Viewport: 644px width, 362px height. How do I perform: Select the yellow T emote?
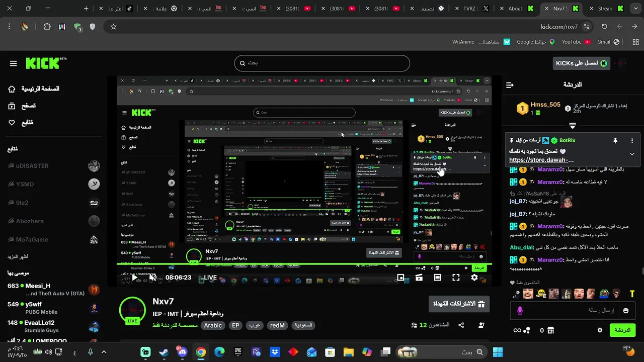tap(632, 294)
